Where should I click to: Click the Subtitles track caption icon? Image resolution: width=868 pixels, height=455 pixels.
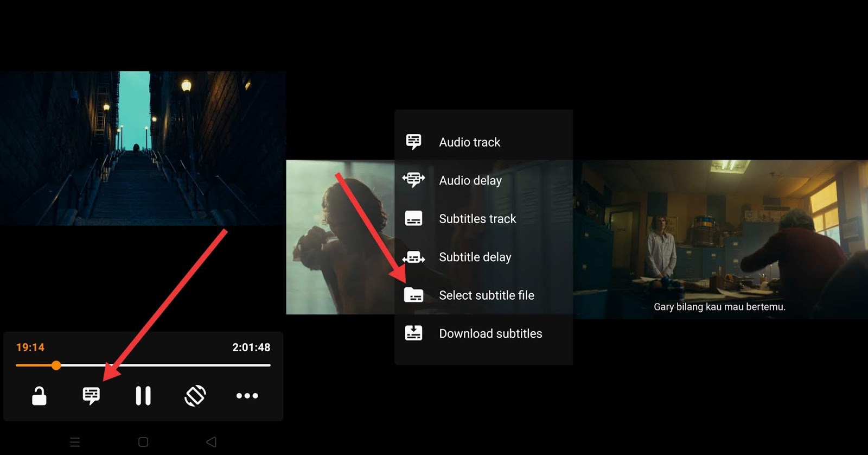pos(414,218)
